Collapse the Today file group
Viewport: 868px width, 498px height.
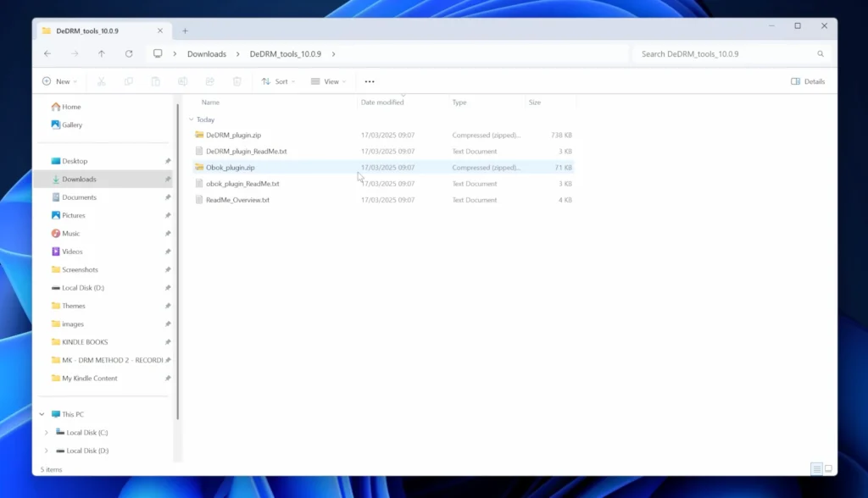coord(191,119)
